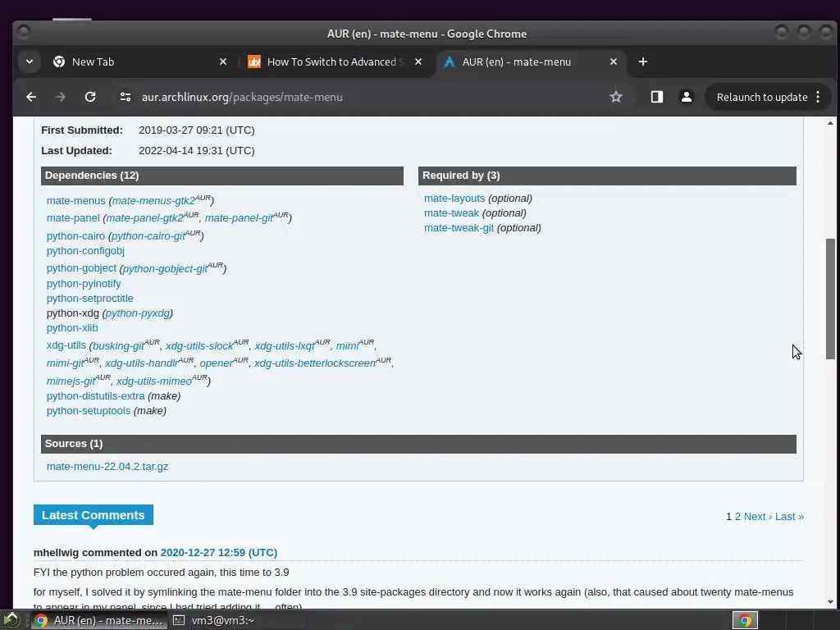840x630 pixels.
Task: View site information icon in address bar
Action: point(126,97)
